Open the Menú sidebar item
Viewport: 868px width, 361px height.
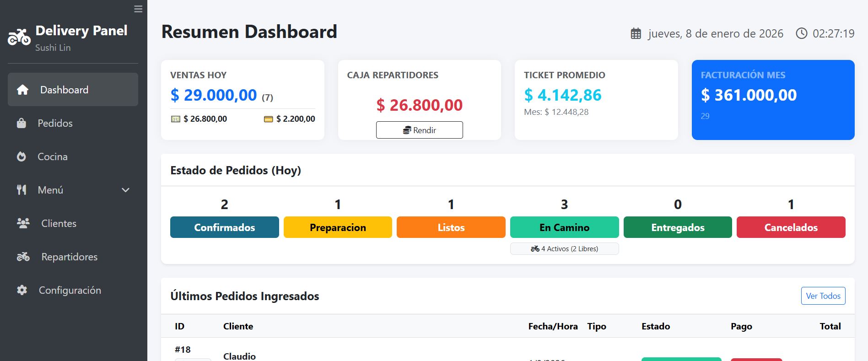point(50,190)
